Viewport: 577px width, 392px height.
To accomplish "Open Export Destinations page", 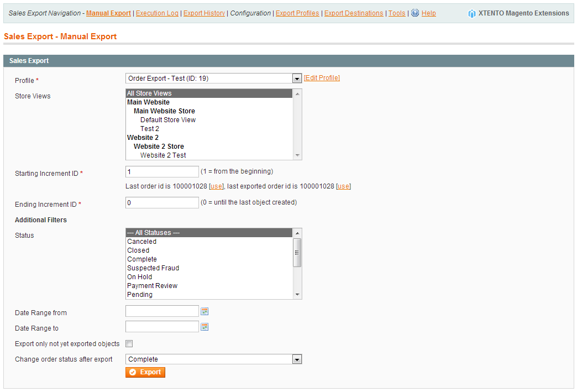I will pyautogui.click(x=353, y=13).
